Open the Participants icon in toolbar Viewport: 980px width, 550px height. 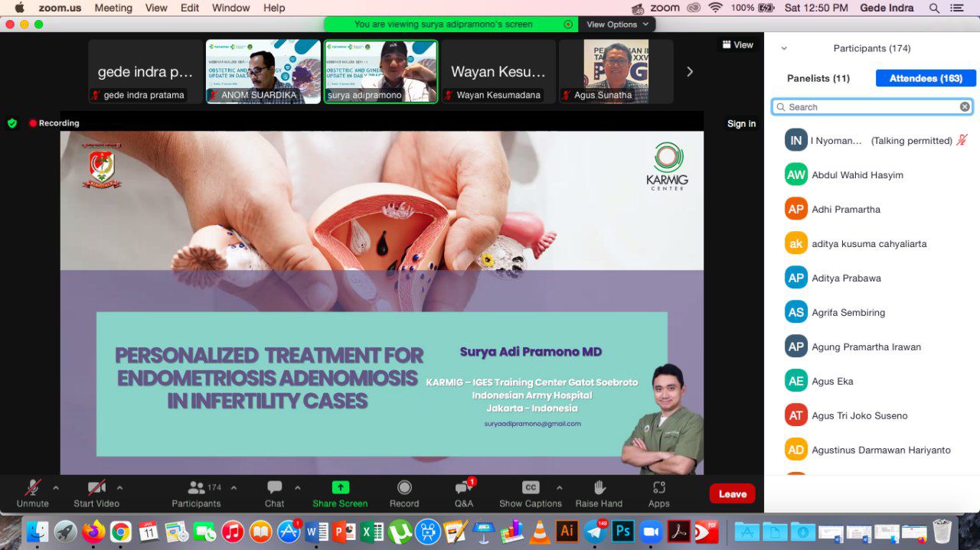197,487
